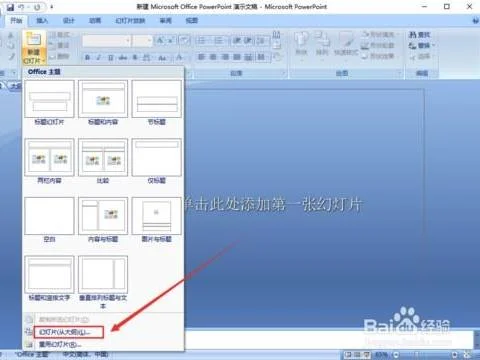The width and height of the screenshot is (480, 360).
Task: Click the Bullets list icon
Action: pos(202,41)
